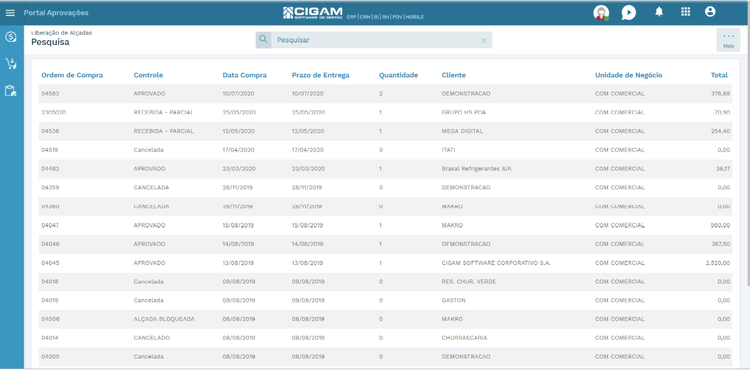Click total value 254,40
750x370 pixels.
(x=720, y=131)
